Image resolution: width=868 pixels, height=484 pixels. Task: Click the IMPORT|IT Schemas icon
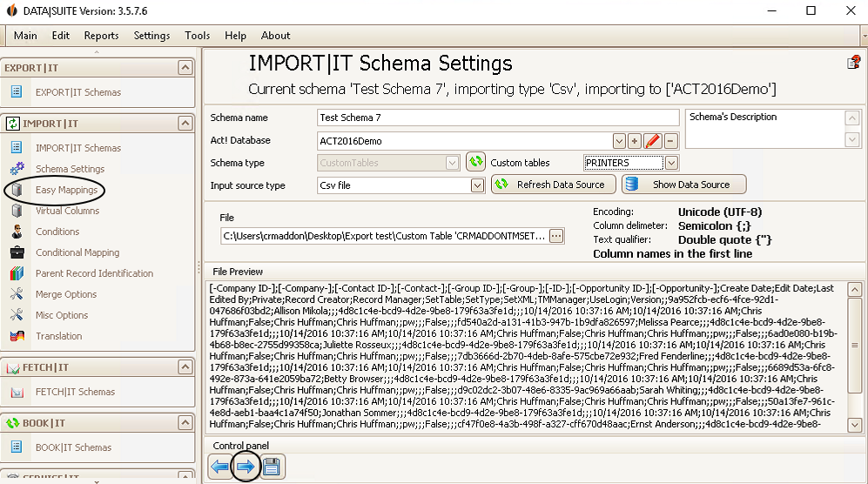pyautogui.click(x=17, y=147)
